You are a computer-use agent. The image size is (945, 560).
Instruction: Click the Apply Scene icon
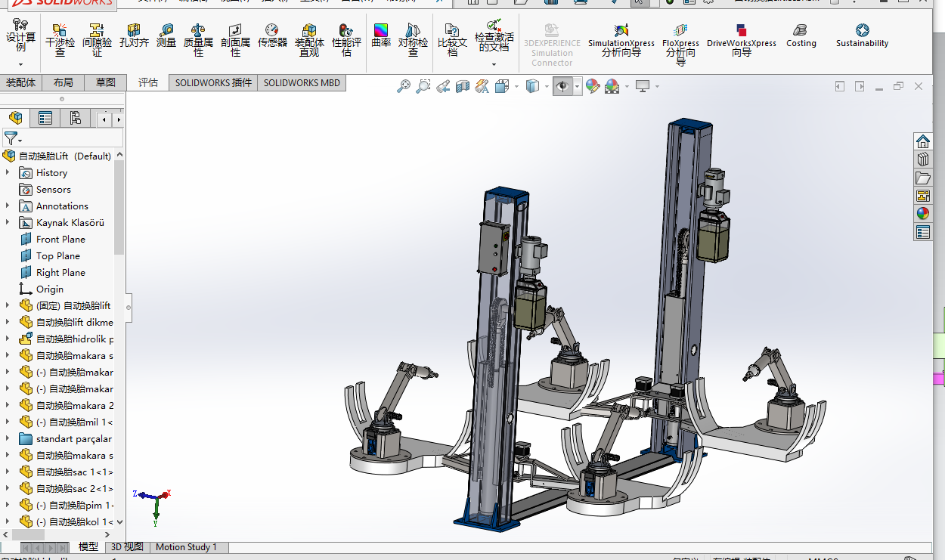point(612,87)
